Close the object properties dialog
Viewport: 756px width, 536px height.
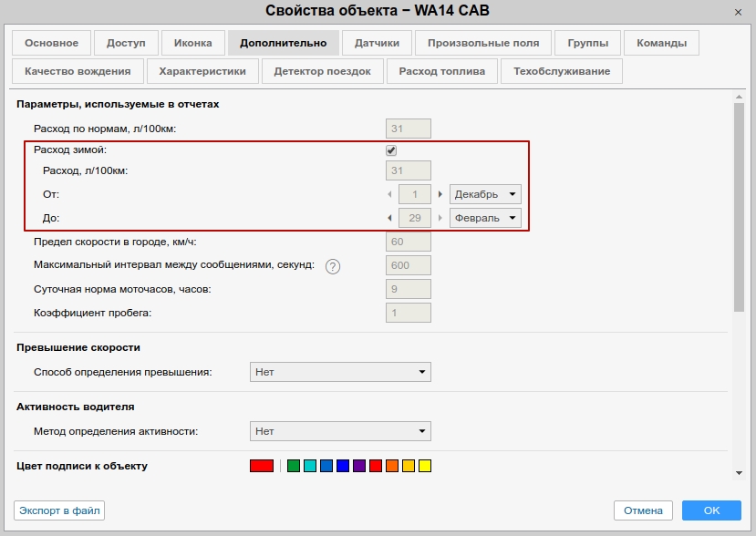coord(737,11)
